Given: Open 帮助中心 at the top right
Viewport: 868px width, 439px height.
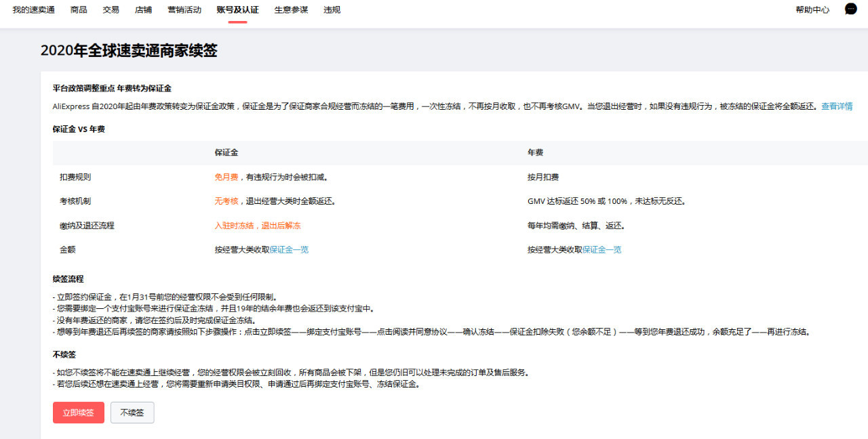Looking at the screenshot, I should point(812,9).
